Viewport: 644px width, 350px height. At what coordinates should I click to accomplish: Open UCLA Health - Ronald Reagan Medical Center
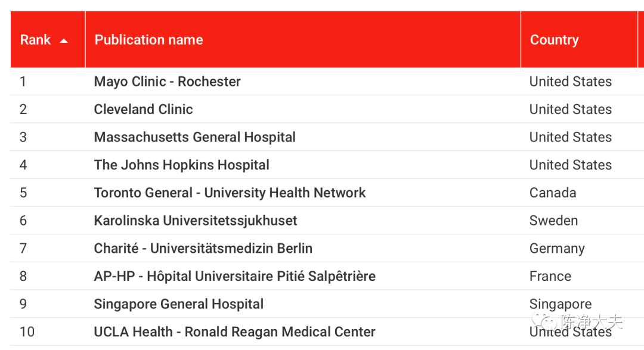coord(234,332)
